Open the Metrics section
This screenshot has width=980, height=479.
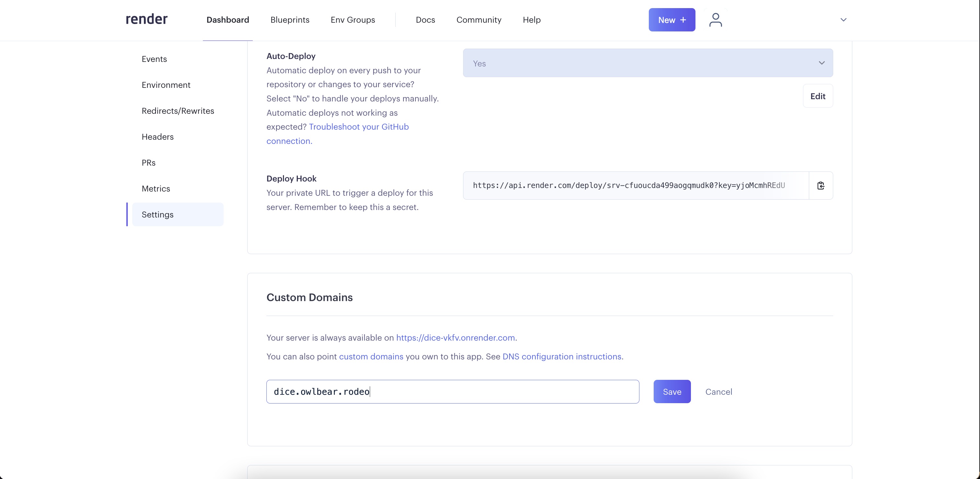pyautogui.click(x=156, y=188)
